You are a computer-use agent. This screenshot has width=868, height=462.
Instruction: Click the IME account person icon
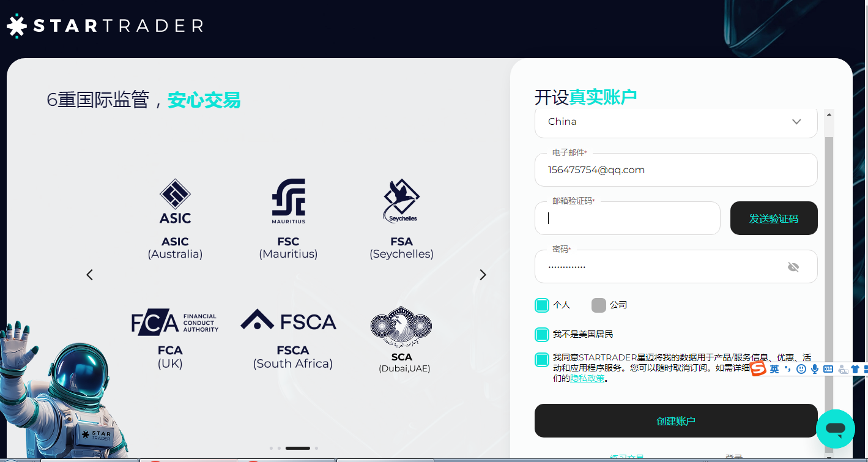point(843,369)
